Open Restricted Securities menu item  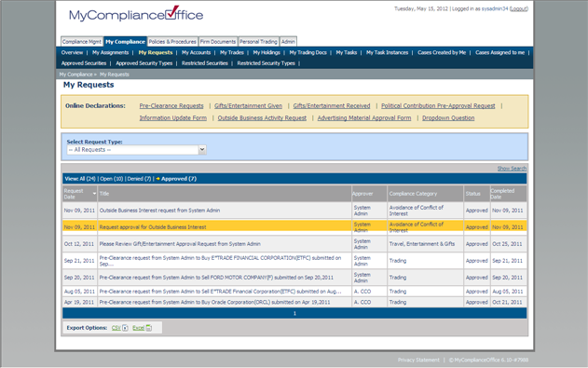pos(205,63)
